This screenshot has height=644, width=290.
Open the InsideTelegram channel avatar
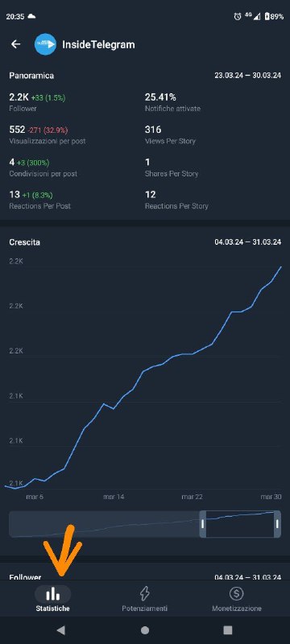click(x=45, y=44)
